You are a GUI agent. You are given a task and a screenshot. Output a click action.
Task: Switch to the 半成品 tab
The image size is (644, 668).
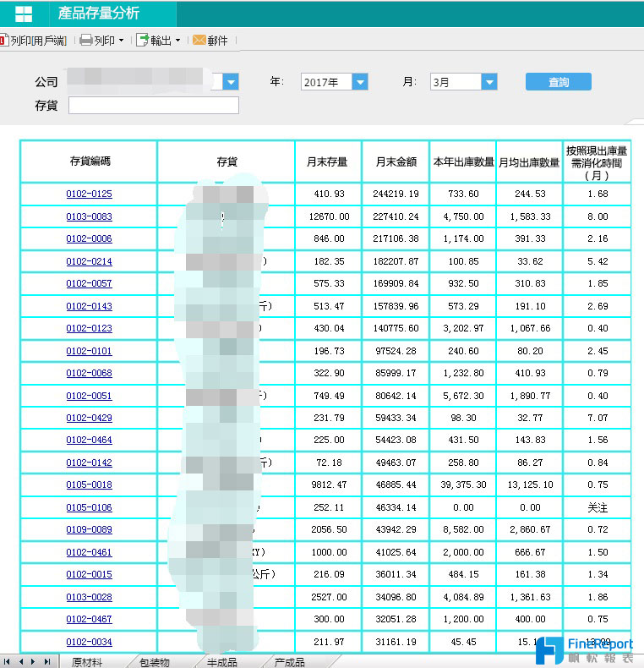coord(221,662)
